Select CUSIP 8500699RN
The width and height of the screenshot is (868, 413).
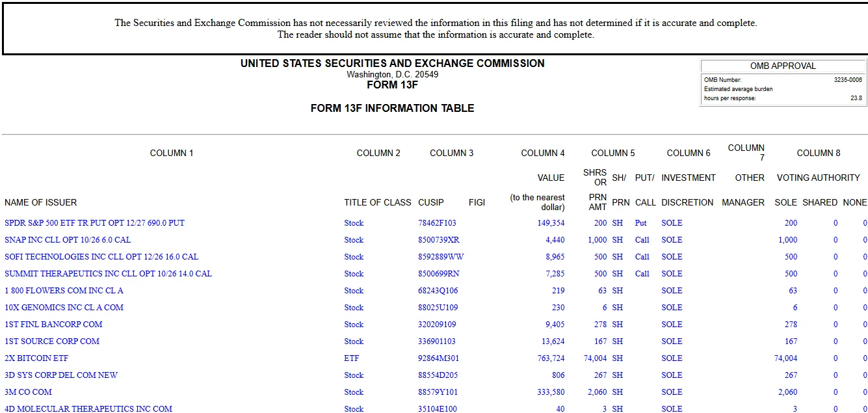pyautogui.click(x=439, y=274)
